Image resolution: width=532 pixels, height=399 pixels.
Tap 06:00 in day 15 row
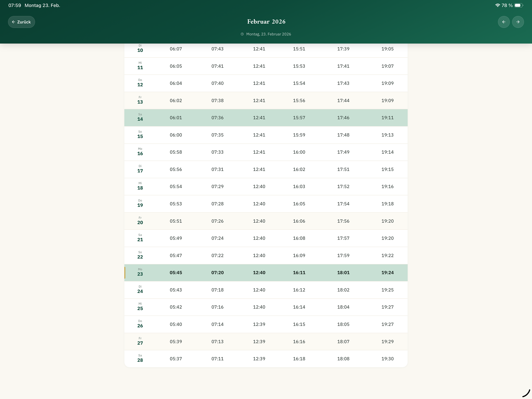coord(176,135)
